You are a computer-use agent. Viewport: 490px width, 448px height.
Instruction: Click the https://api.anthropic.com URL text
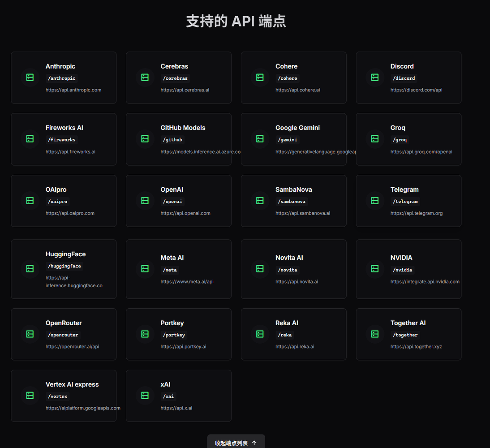pos(73,90)
